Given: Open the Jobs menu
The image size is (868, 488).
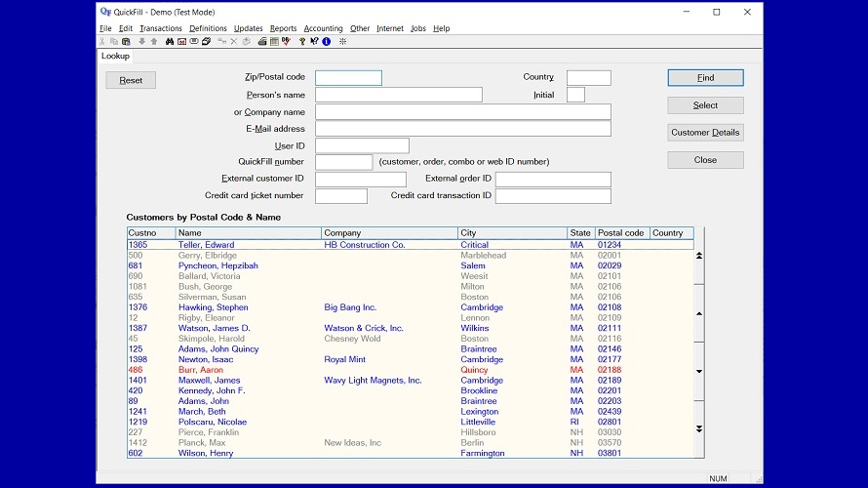Looking at the screenshot, I should point(418,28).
